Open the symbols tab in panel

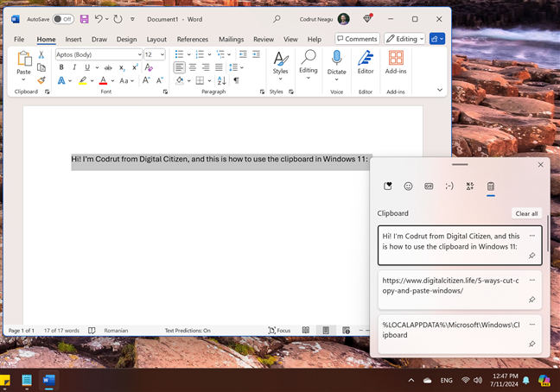[470, 187]
